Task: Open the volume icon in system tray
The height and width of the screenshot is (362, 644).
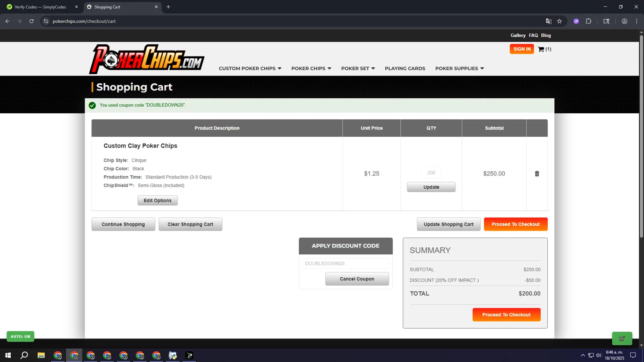Action: [598, 355]
